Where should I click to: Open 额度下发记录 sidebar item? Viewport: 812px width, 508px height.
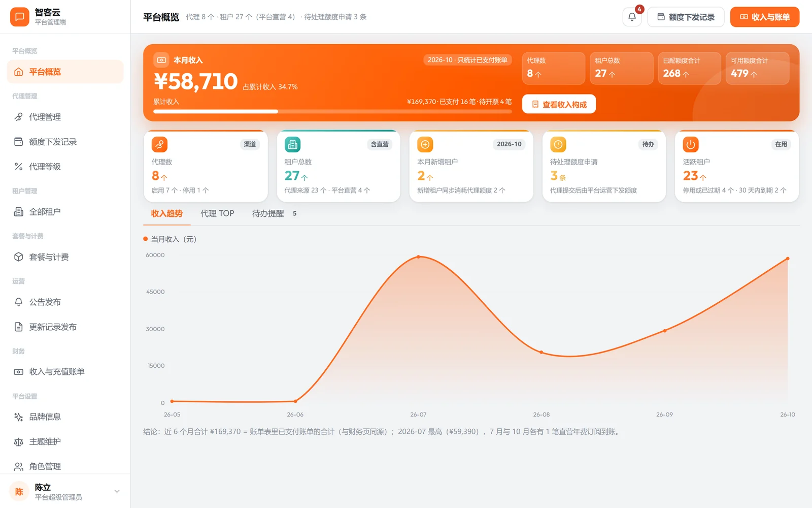[65, 142]
